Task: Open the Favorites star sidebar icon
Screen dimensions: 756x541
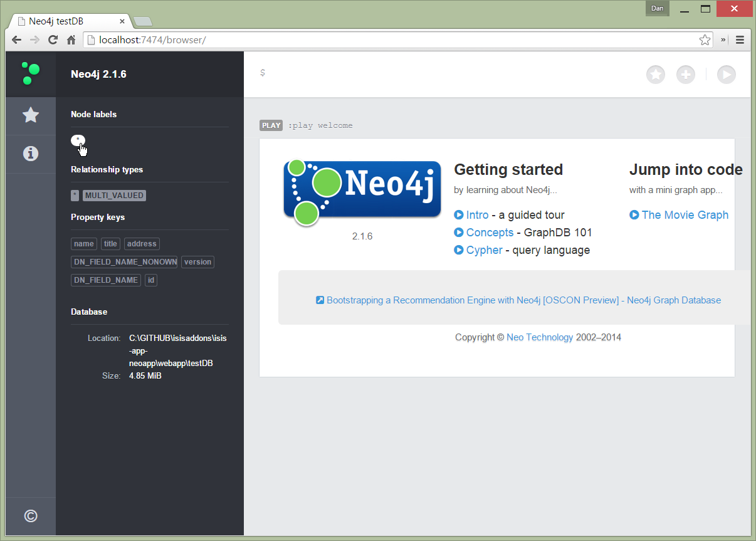Action: 31,115
